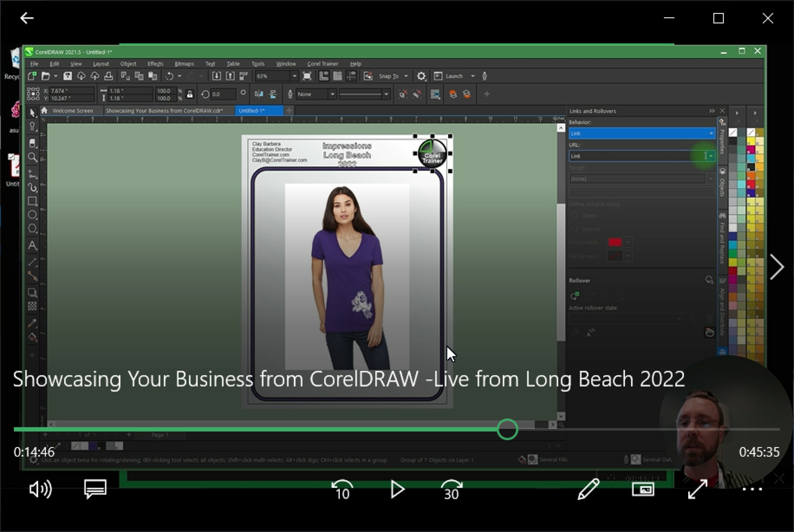794x532 pixels.
Task: Skip back 10 seconds
Action: [x=342, y=490]
